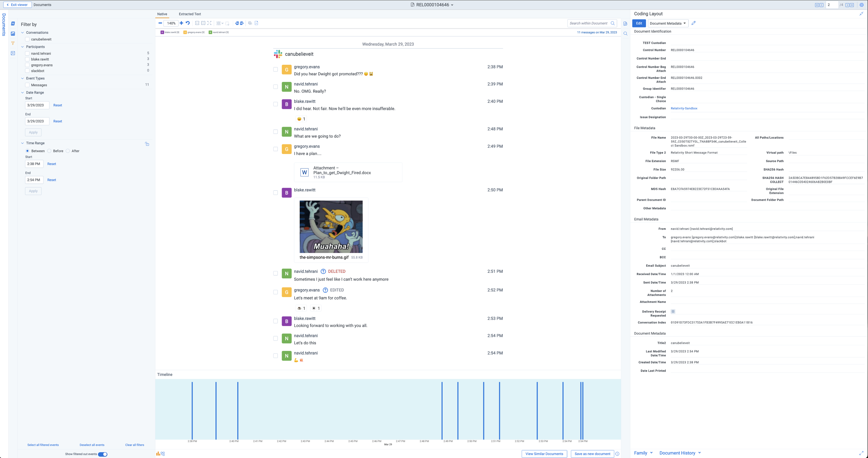This screenshot has width=868, height=458.
Task: Open the Documents breadcrumb at top left
Action: [x=43, y=5]
